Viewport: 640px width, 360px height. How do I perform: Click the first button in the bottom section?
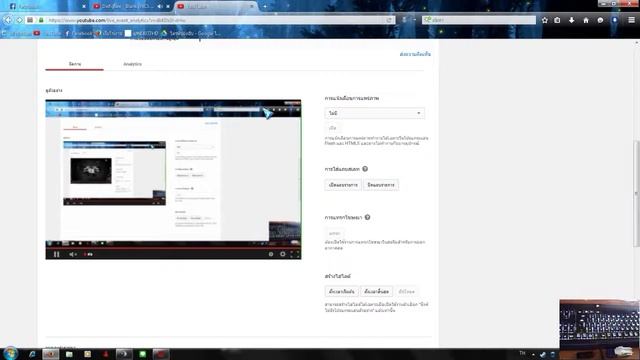point(342,291)
